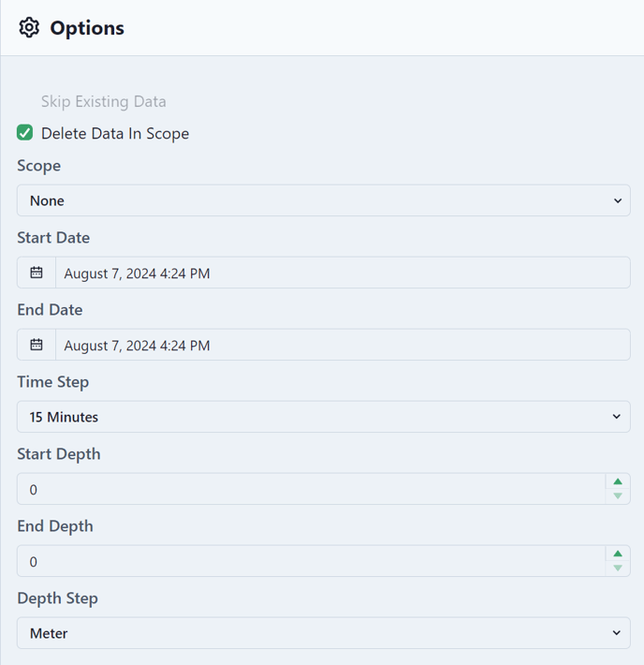Toggle the Skip Existing Data option

pos(104,101)
